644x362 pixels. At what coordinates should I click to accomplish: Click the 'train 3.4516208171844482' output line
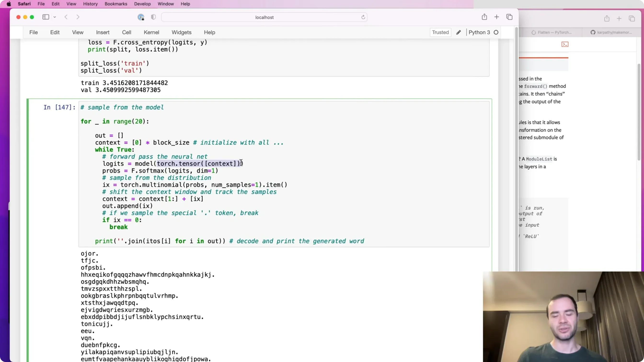pos(124,83)
